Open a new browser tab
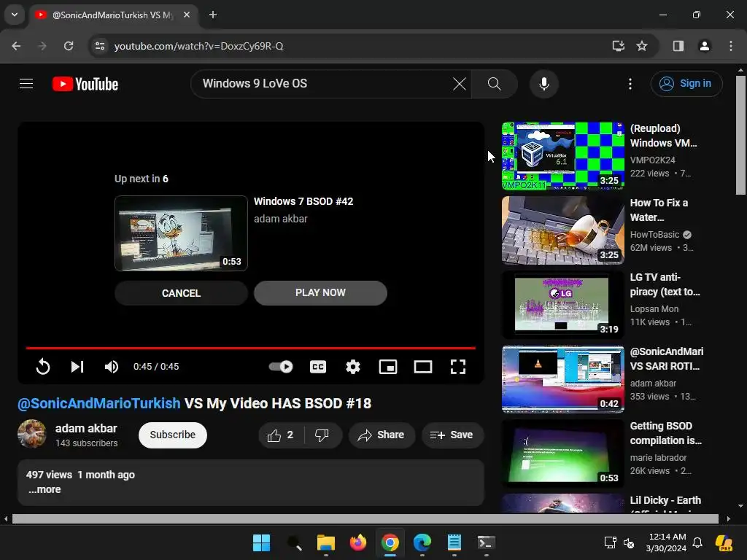Viewport: 747px width, 560px height. pyautogui.click(x=213, y=15)
